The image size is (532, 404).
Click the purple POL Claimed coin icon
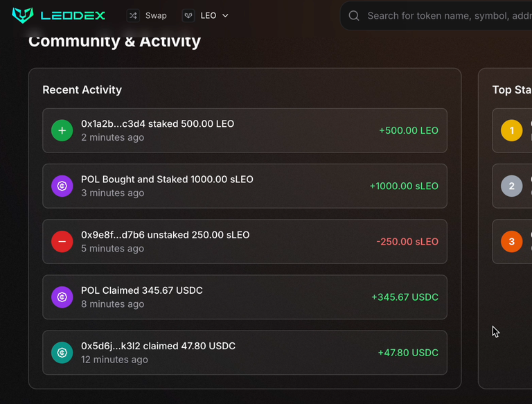(x=62, y=297)
